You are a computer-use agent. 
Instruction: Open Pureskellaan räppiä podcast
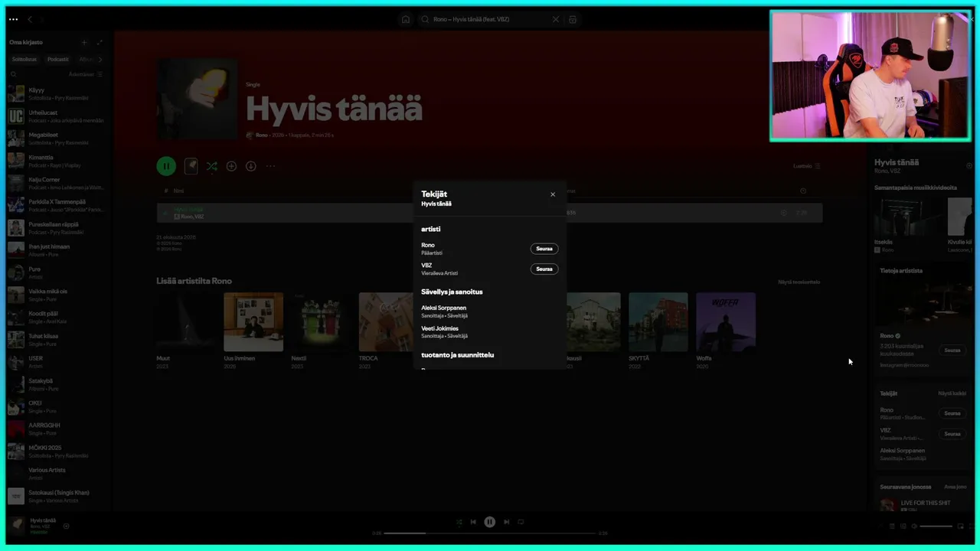tap(56, 227)
